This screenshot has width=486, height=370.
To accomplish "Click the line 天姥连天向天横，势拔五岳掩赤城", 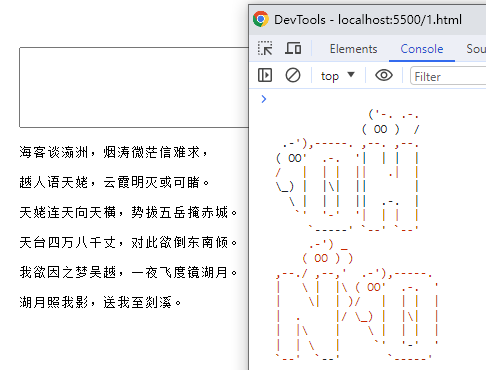I will [128, 212].
